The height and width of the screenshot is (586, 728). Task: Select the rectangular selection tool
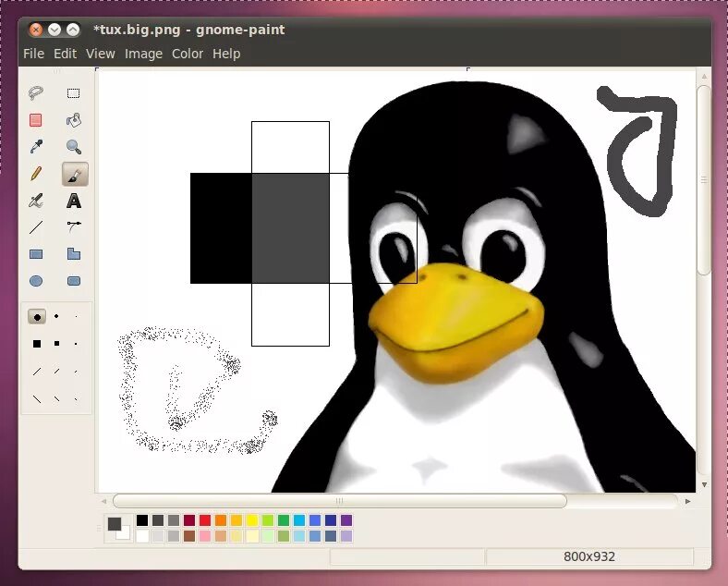click(74, 92)
